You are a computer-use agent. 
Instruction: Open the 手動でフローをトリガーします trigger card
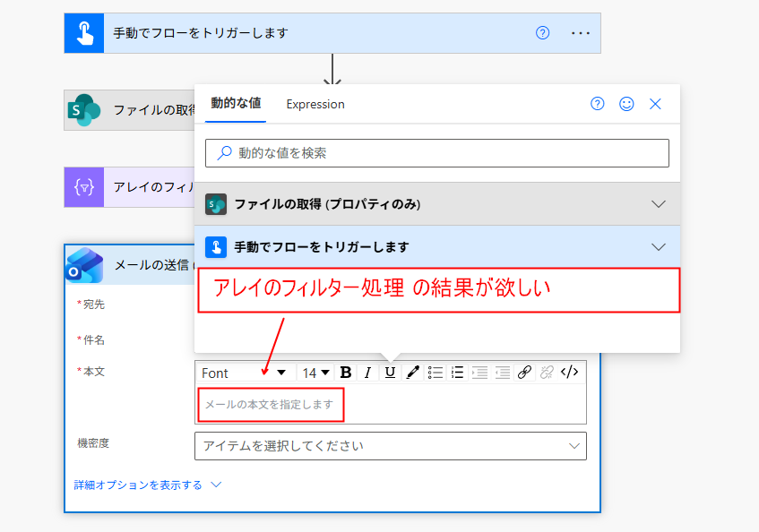pyautogui.click(x=332, y=33)
